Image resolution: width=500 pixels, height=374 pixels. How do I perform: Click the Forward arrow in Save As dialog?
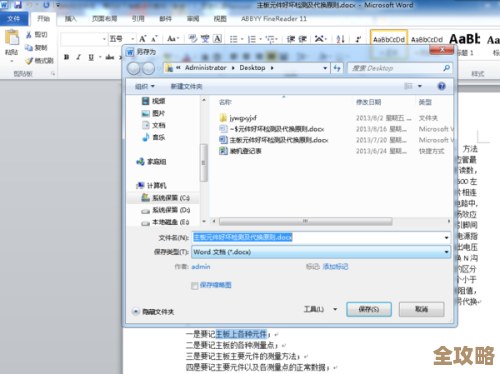point(148,68)
